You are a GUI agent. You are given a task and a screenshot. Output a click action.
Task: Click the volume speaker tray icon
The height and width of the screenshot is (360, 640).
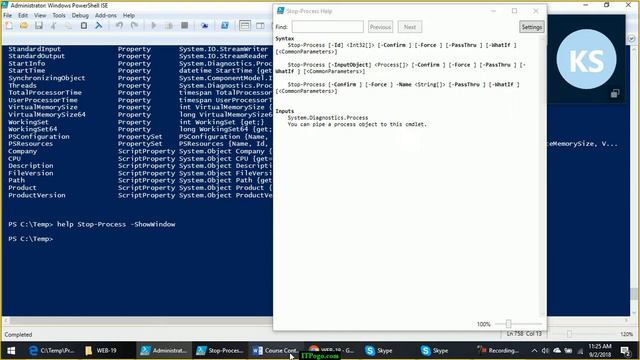pos(545,351)
